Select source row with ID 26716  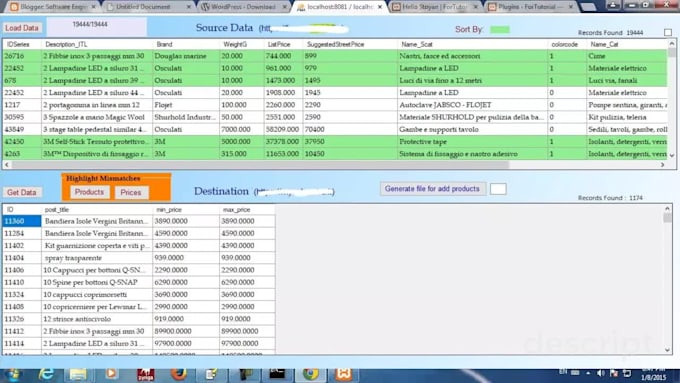[x=335, y=56]
